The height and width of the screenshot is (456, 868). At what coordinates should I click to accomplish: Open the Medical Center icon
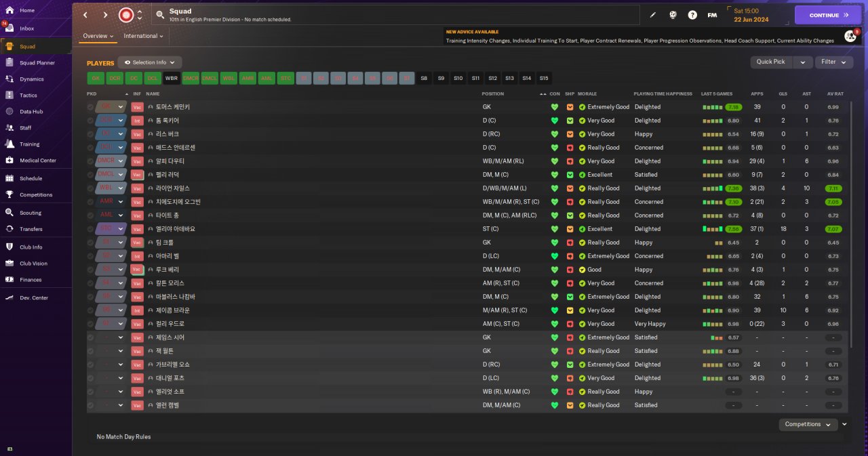point(9,160)
